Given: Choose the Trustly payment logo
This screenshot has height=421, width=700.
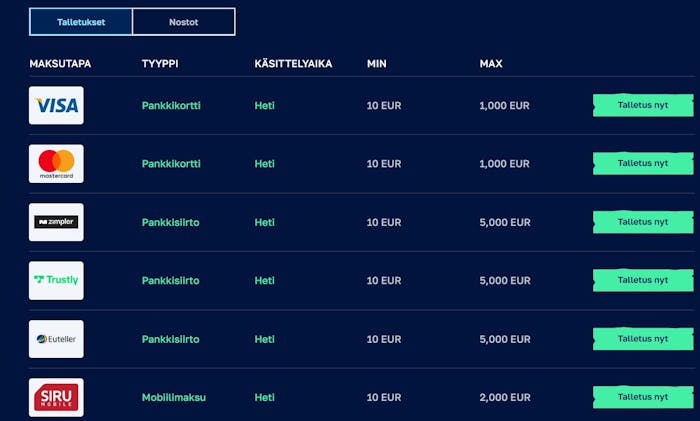Looking at the screenshot, I should pos(56,280).
